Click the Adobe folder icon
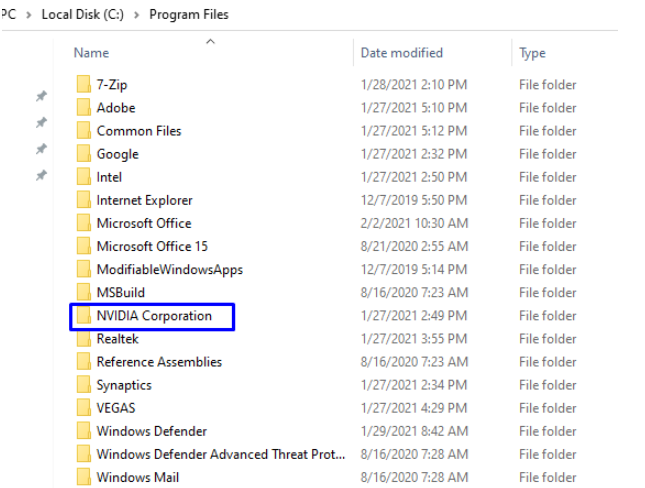The image size is (645, 488). 84,107
